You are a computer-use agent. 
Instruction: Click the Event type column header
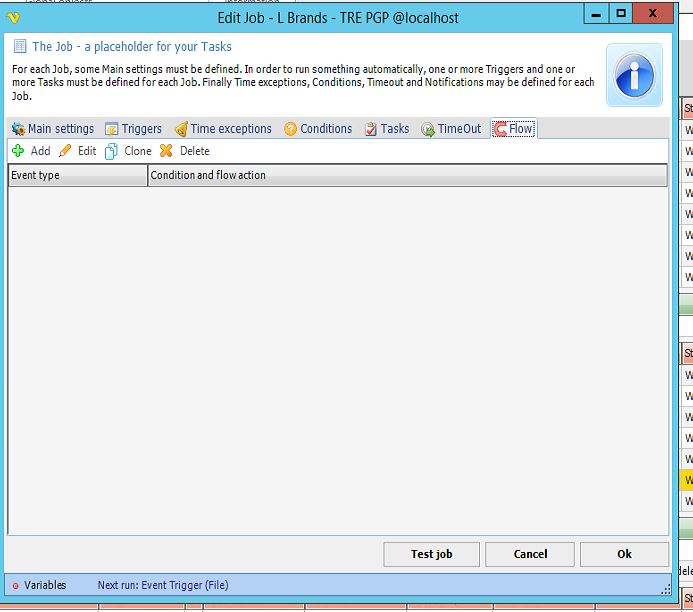(77, 176)
